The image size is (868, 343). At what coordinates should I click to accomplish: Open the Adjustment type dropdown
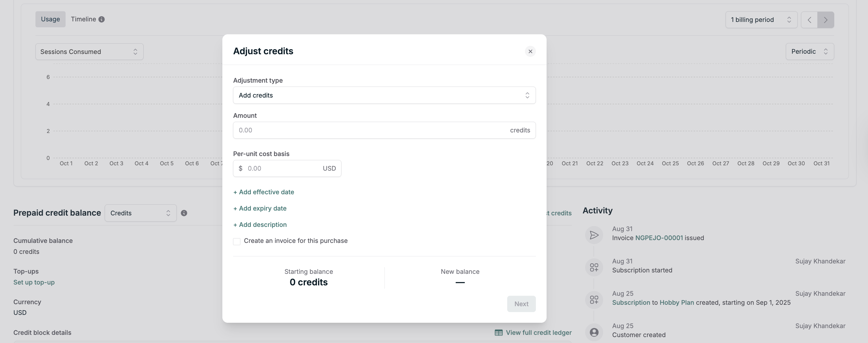384,95
